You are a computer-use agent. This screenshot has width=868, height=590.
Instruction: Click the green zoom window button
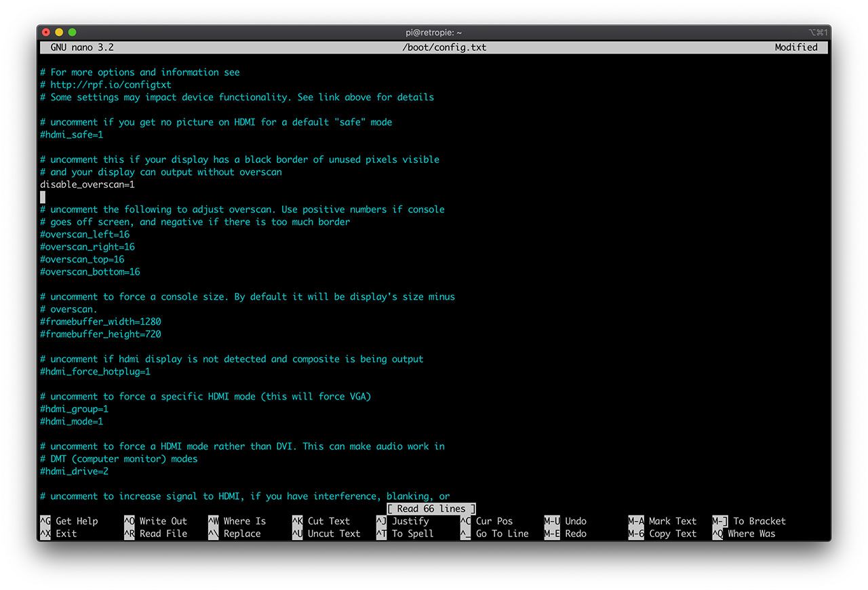(x=73, y=33)
